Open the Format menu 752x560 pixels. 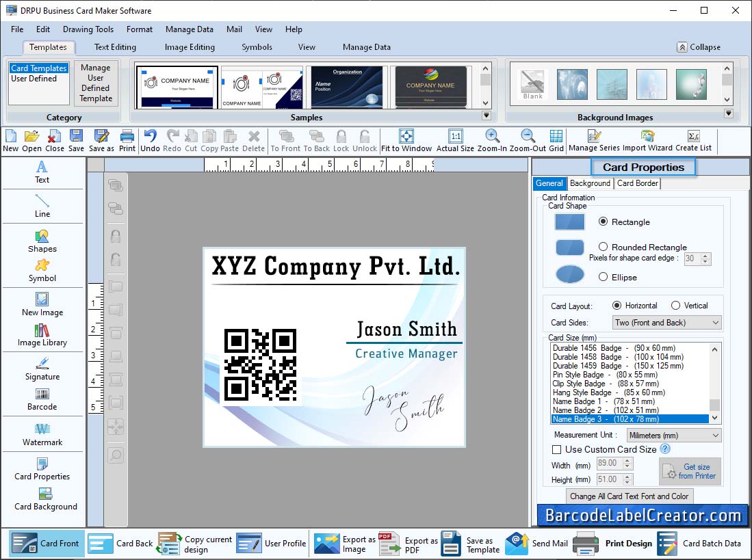point(140,29)
